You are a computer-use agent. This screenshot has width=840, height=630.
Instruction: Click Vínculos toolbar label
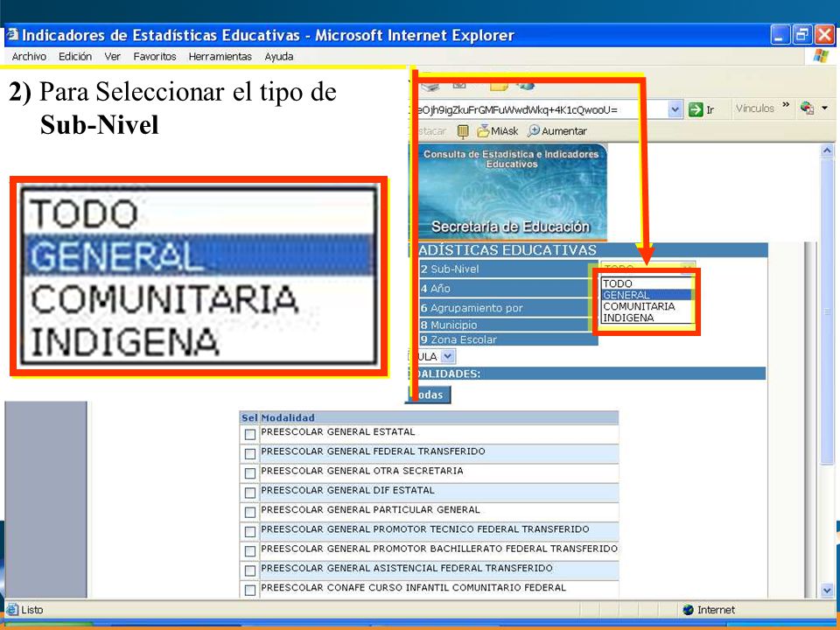pyautogui.click(x=755, y=108)
